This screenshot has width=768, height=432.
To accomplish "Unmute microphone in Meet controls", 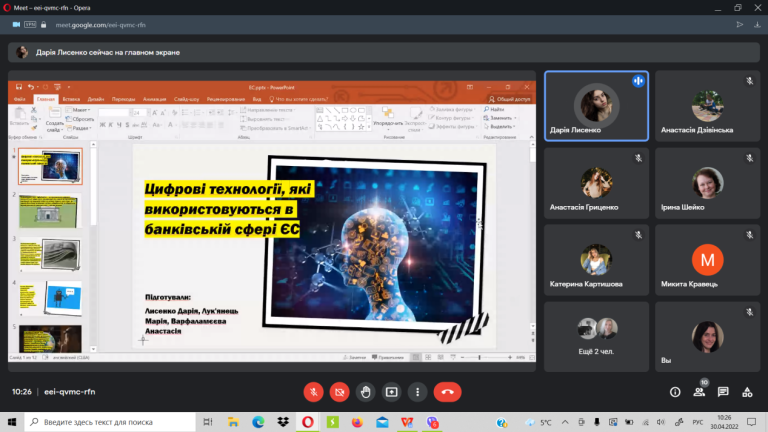I will point(313,392).
